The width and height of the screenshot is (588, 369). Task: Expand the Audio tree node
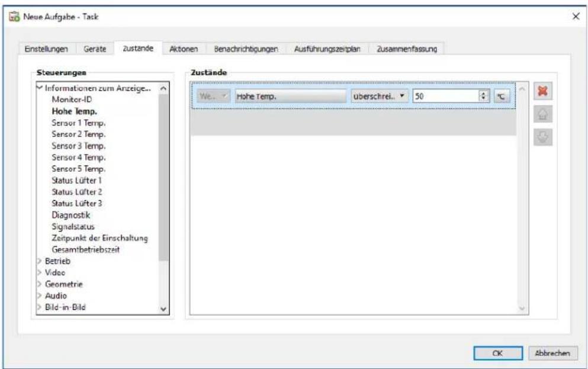[39, 296]
